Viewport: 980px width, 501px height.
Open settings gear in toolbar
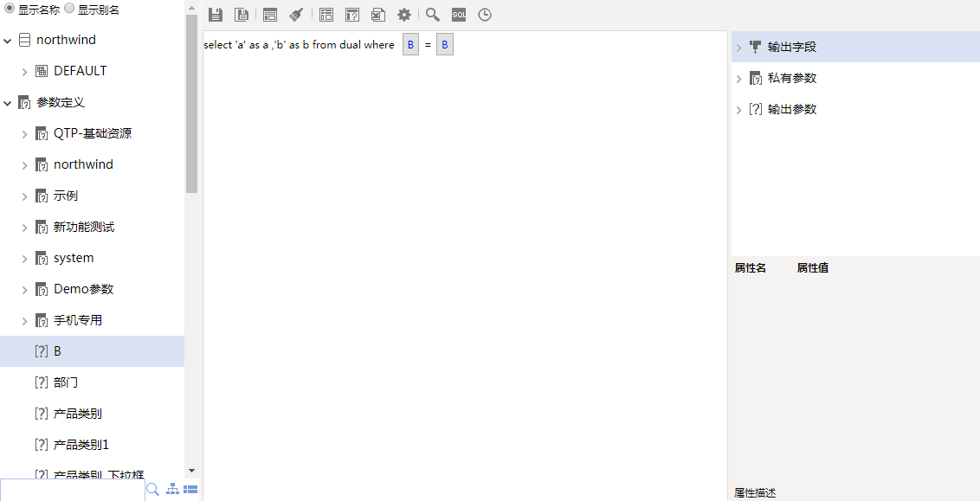click(404, 15)
